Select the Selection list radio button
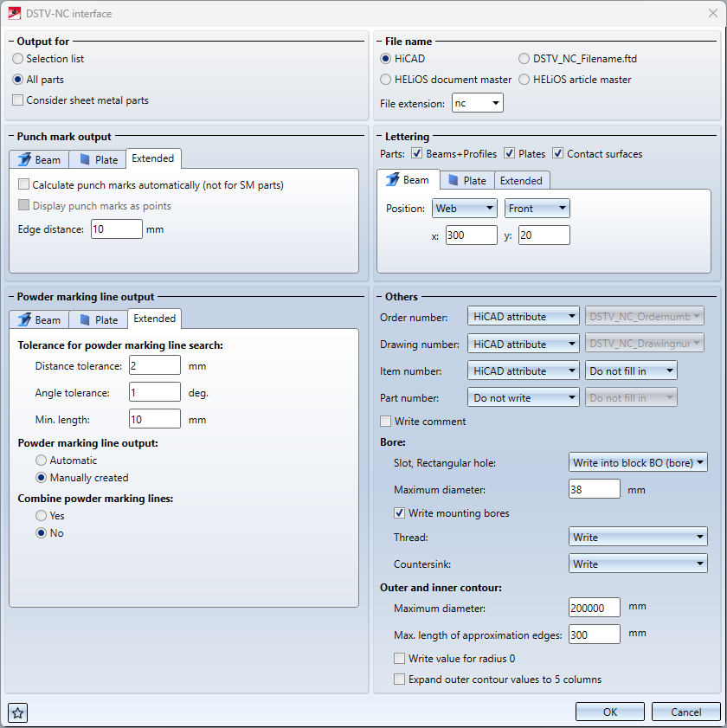727x728 pixels. coord(17,59)
